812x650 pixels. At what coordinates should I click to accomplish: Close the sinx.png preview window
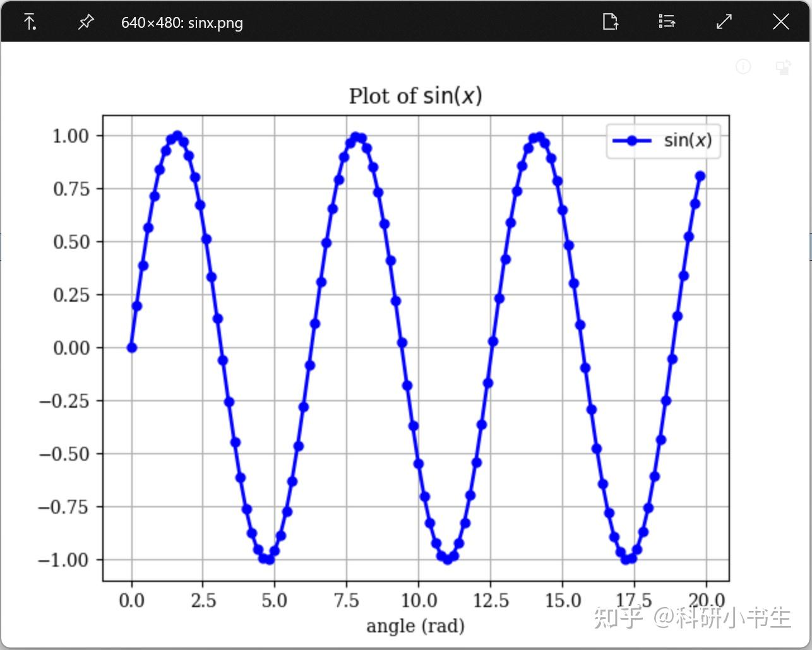pyautogui.click(x=780, y=21)
